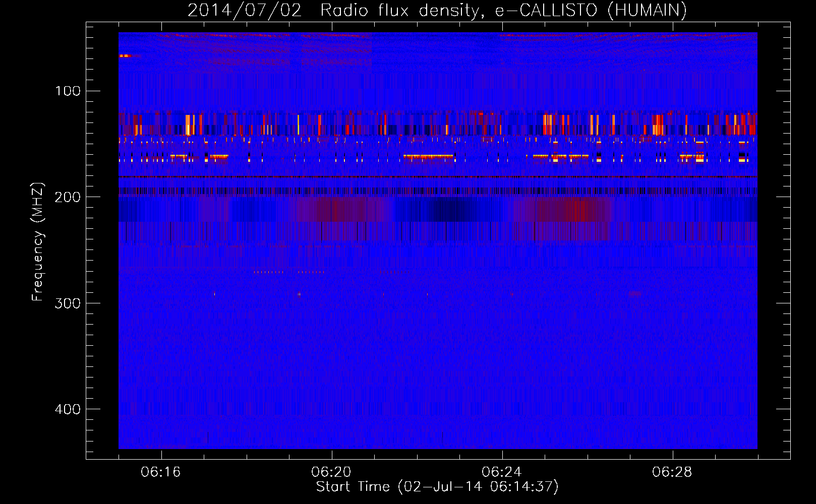Click the '200' frequency tick label
Image resolution: width=816 pixels, height=504 pixels.
(x=68, y=197)
